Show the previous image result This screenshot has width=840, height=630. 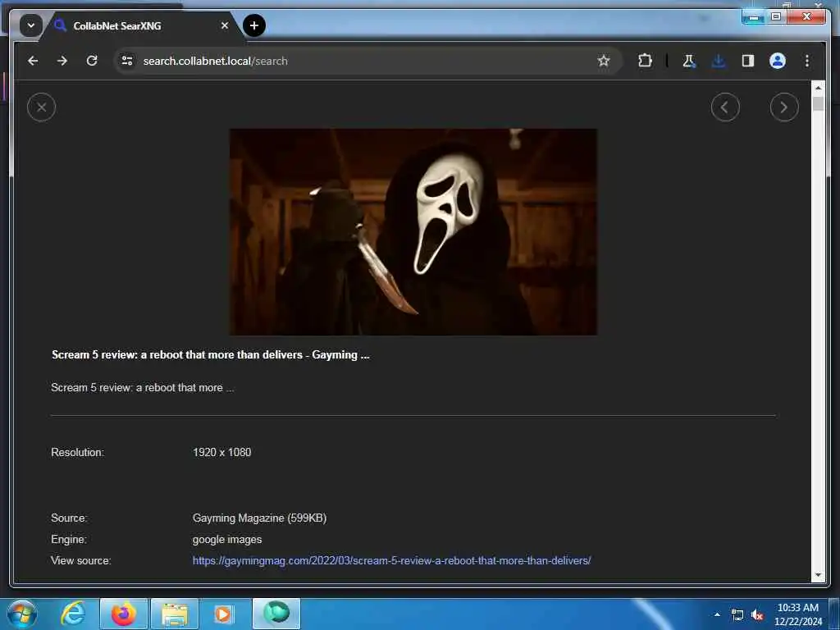[725, 107]
